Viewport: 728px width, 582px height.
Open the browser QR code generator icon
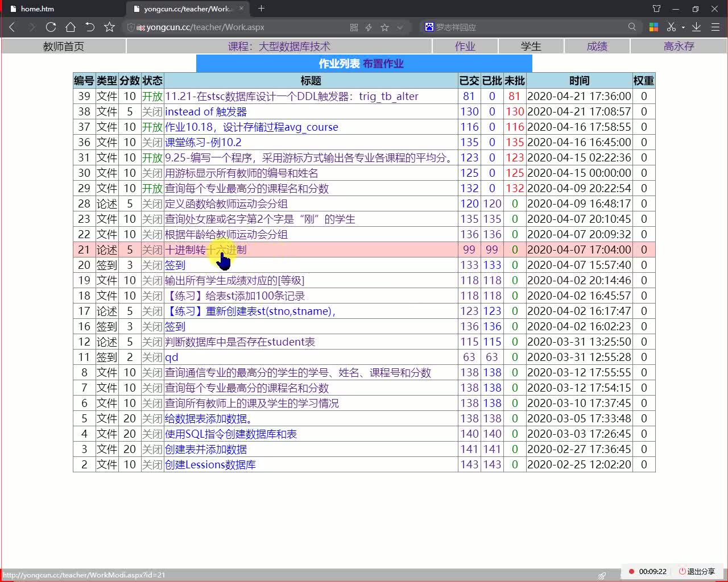[x=354, y=27]
